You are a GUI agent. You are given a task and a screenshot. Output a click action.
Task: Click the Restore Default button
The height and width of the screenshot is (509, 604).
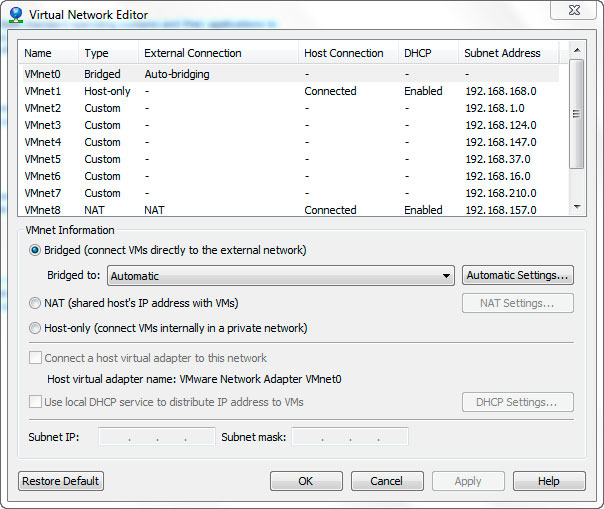pyautogui.click(x=61, y=481)
